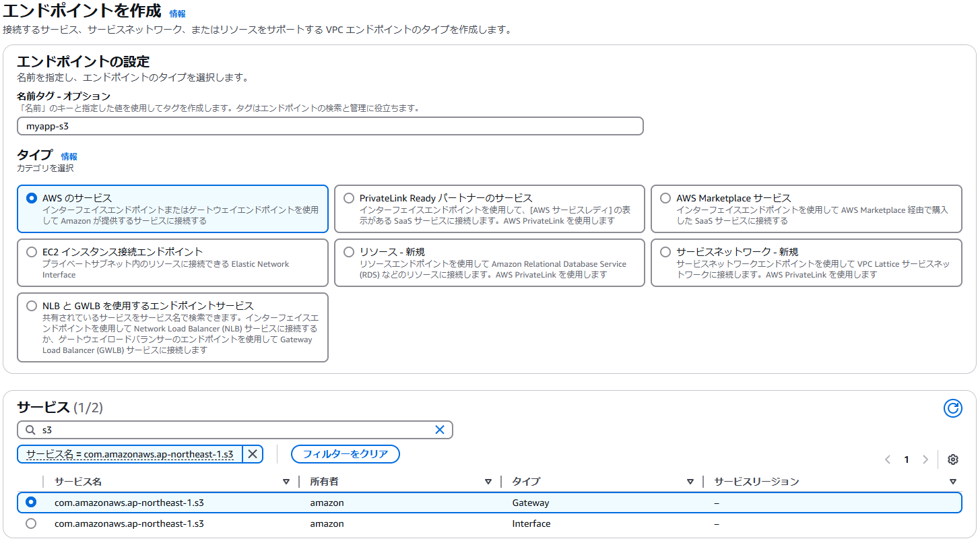Go to the previous page of services
Image resolution: width=980 pixels, height=543 pixels.
888,459
